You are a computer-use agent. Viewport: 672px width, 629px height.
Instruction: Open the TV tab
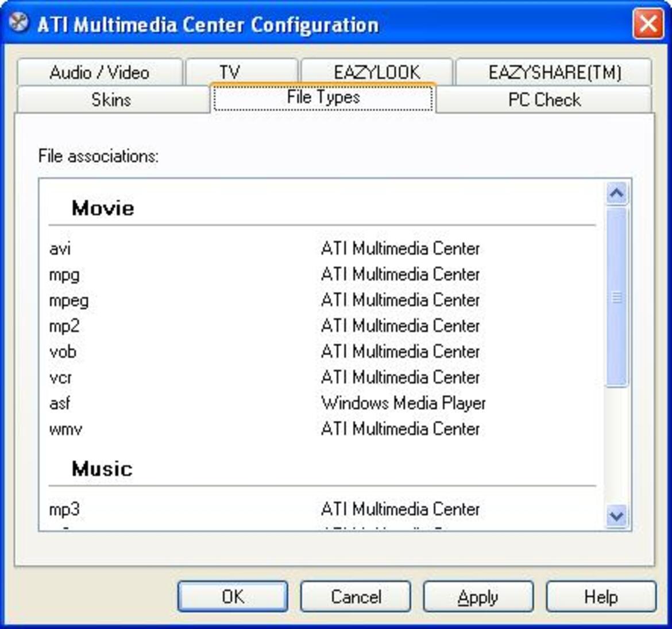242,72
